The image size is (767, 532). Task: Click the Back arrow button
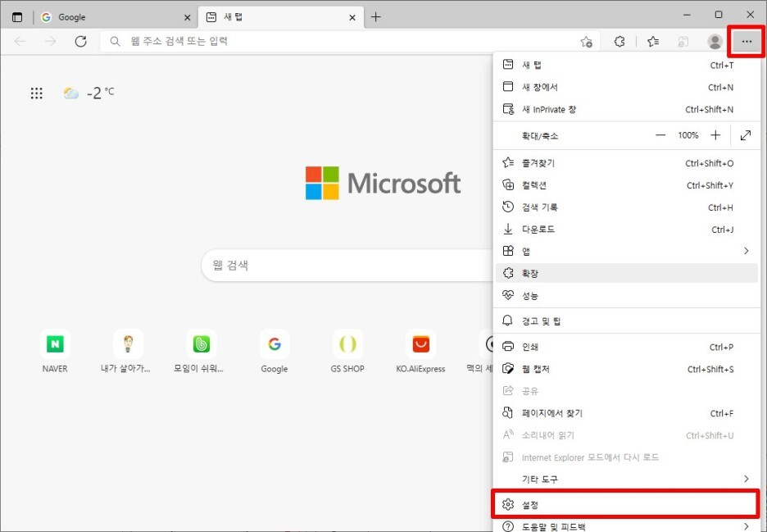click(x=20, y=41)
